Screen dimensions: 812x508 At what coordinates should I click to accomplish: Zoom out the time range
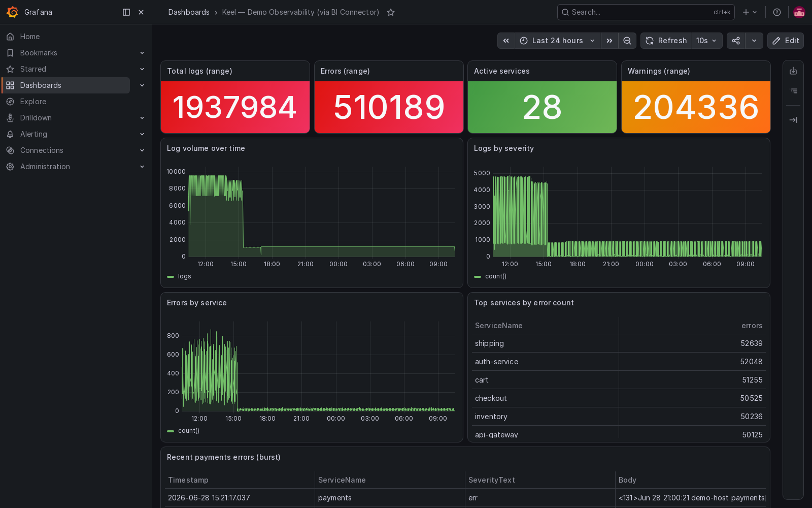[x=627, y=41]
